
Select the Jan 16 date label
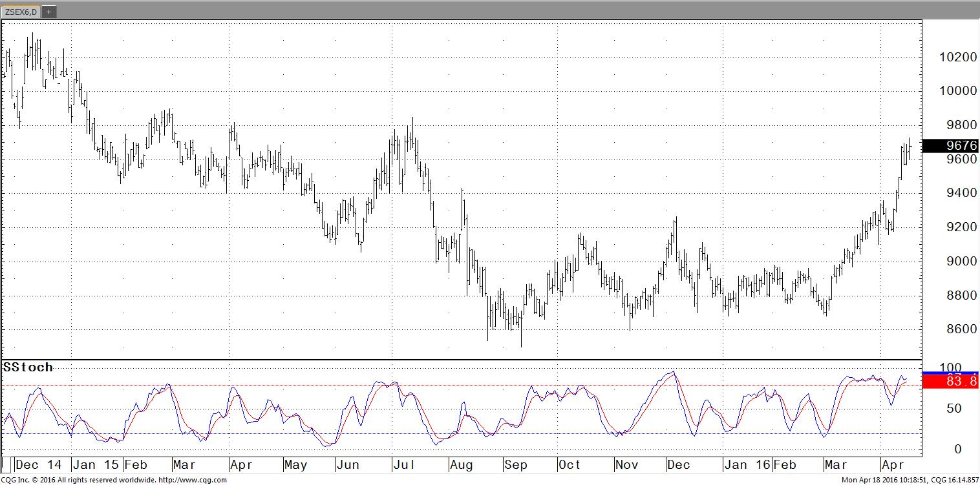point(745,465)
